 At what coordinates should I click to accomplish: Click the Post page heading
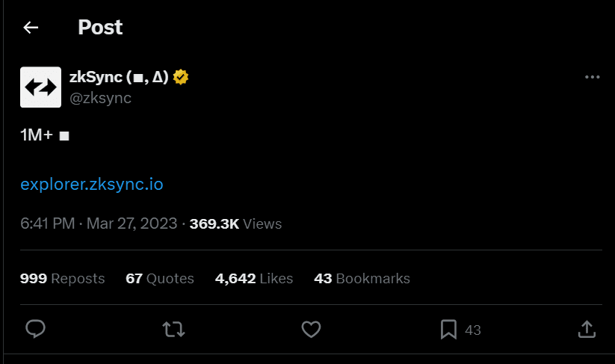click(100, 28)
